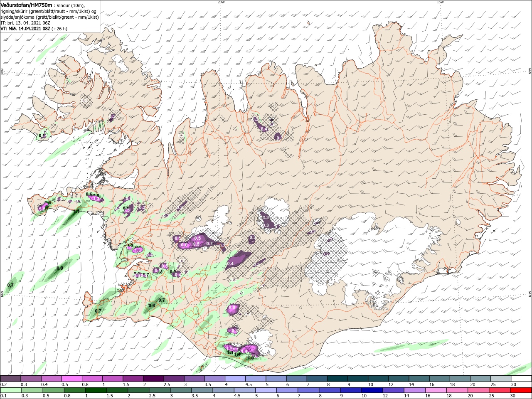Viewport: 532px width, 399px height.
Task: Pick the white 30 snow scale swatch
Action: pyautogui.click(x=521, y=379)
